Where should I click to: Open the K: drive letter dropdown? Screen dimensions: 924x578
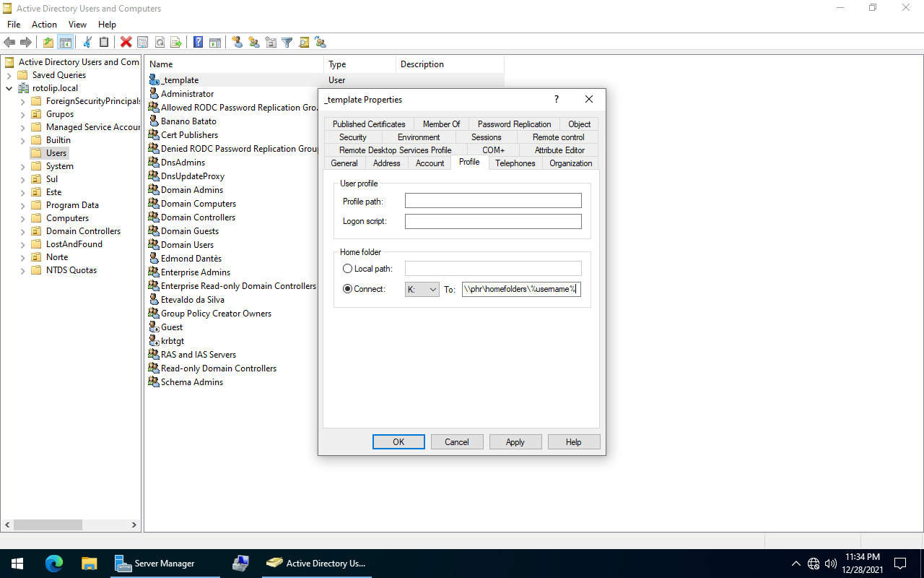(422, 289)
